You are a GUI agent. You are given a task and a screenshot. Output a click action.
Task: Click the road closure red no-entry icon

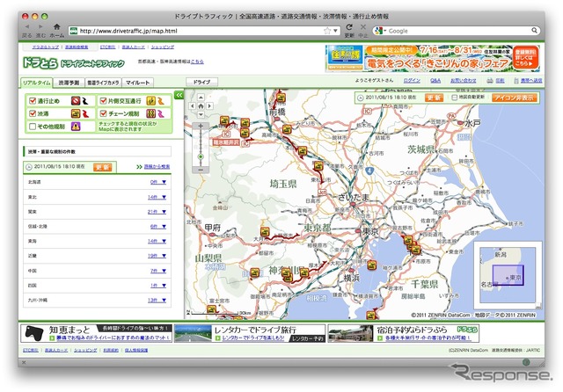pos(75,101)
